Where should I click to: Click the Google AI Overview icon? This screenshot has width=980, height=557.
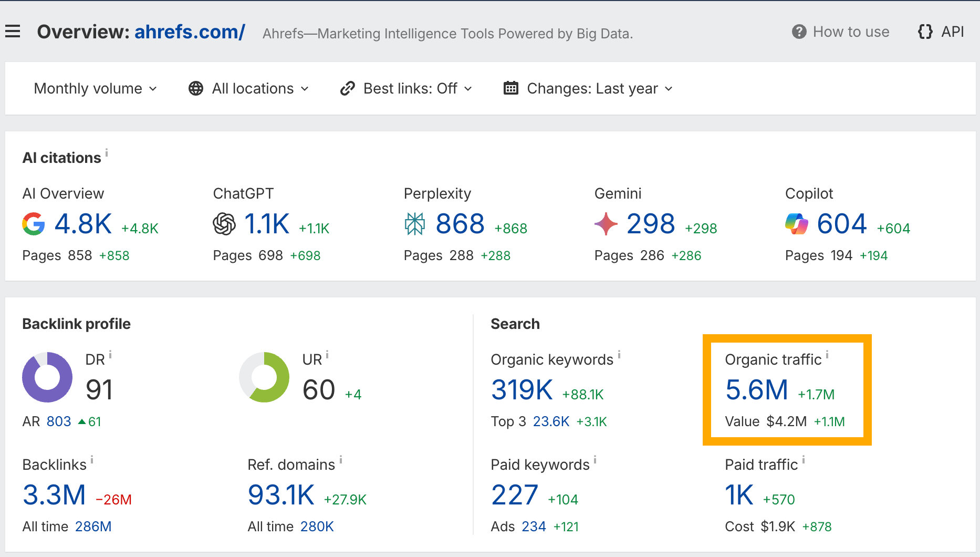(x=34, y=224)
